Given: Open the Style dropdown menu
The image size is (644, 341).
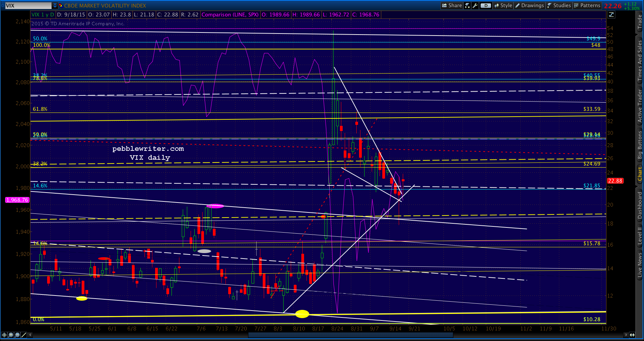Looking at the screenshot, I should click(x=503, y=5).
